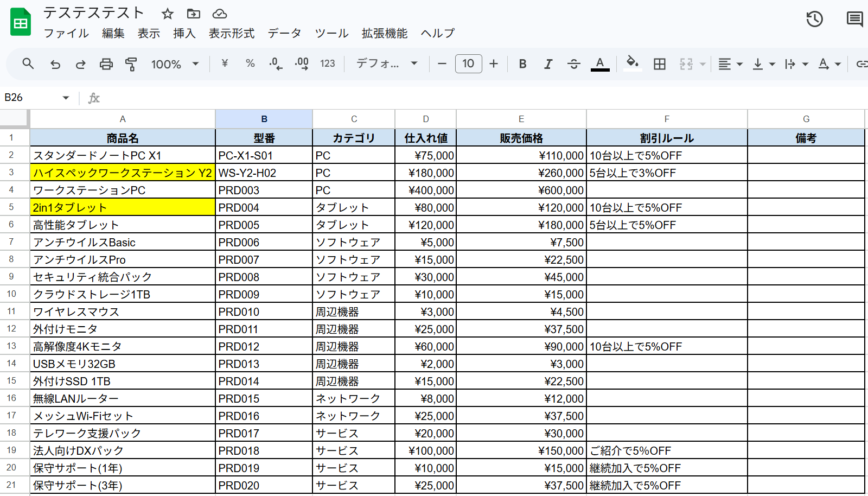Open the horizontal align dropdown
The height and width of the screenshot is (496, 868).
[x=730, y=64]
